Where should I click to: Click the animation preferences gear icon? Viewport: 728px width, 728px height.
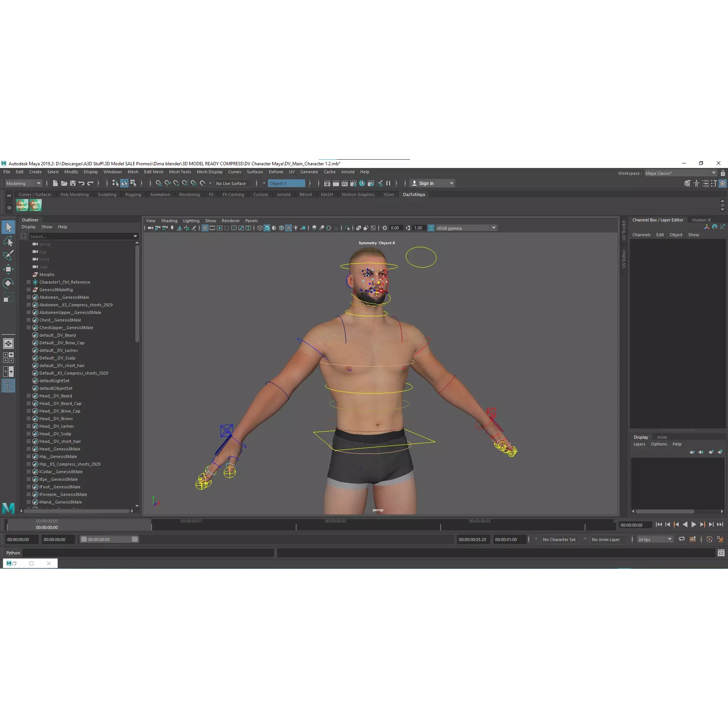coord(720,539)
